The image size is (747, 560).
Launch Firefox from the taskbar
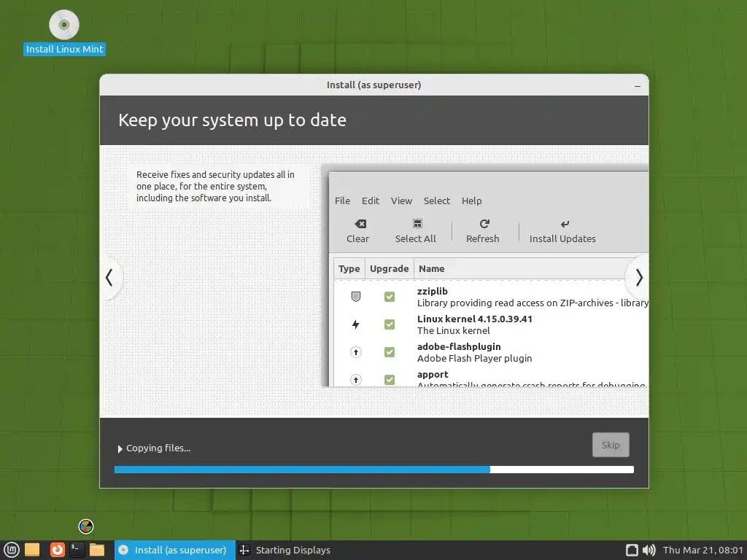[58, 550]
